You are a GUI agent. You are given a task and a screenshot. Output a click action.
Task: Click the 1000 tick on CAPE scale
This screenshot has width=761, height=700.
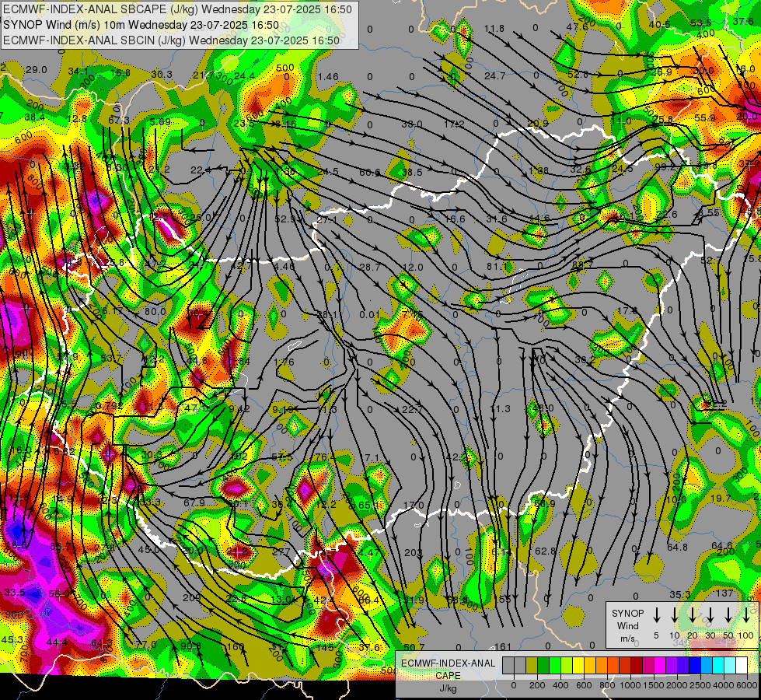coord(630,685)
